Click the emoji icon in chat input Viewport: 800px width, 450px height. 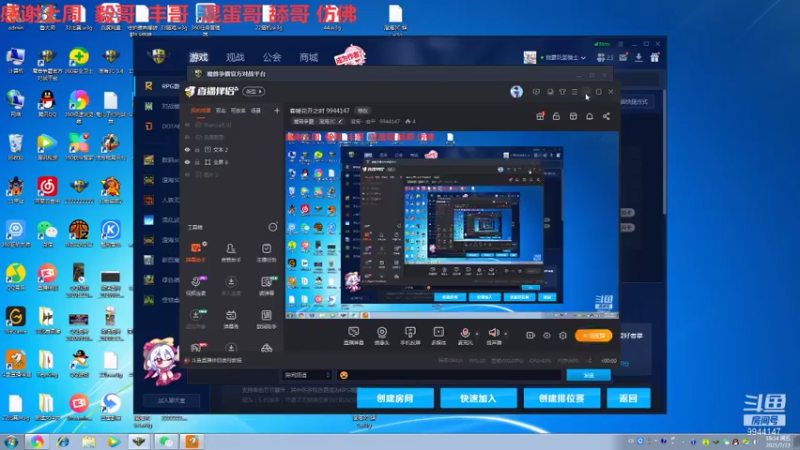coord(344,375)
